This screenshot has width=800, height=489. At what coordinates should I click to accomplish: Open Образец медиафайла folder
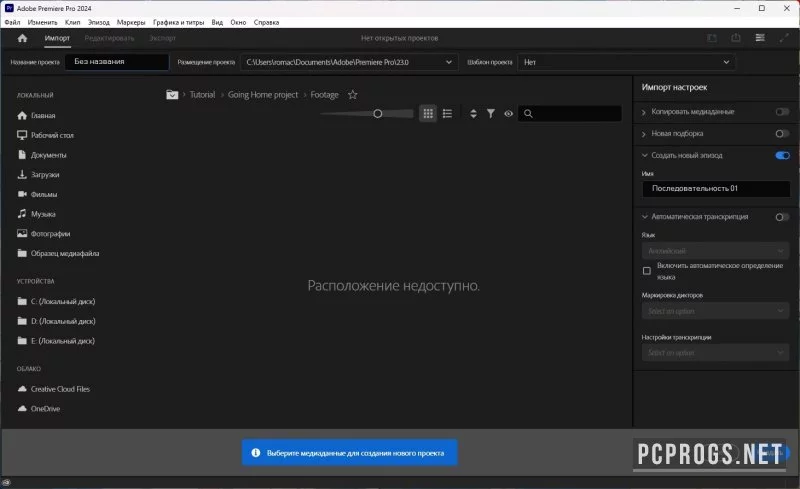(58, 253)
